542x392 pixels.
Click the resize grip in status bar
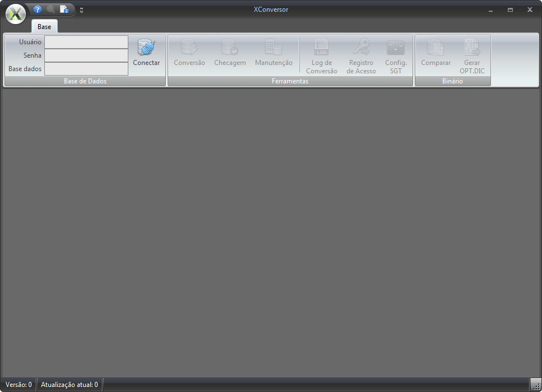coord(536,385)
